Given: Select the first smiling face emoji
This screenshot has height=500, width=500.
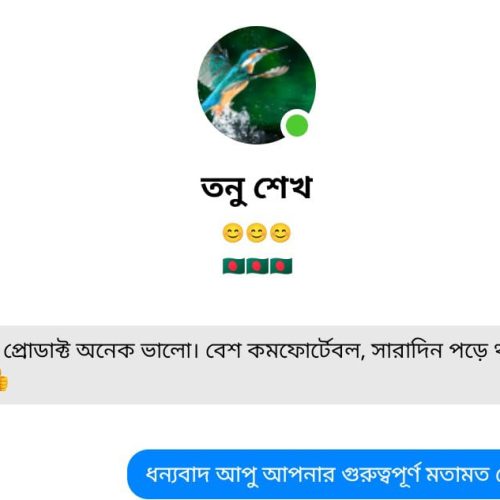Looking at the screenshot, I should 233,233.
